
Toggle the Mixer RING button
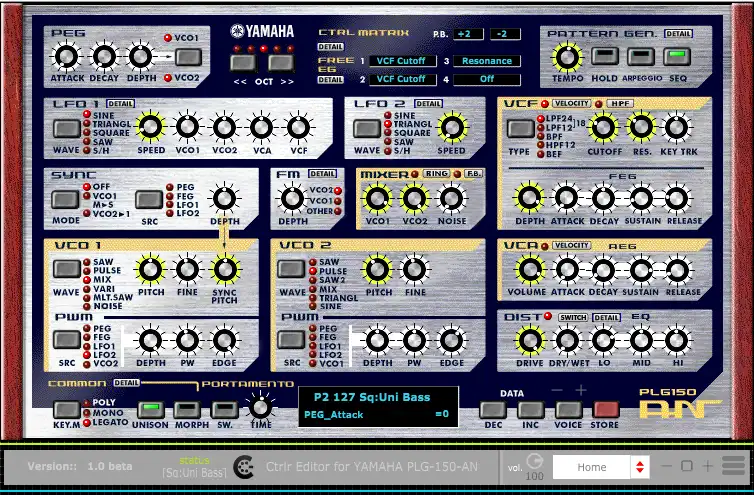[437, 174]
